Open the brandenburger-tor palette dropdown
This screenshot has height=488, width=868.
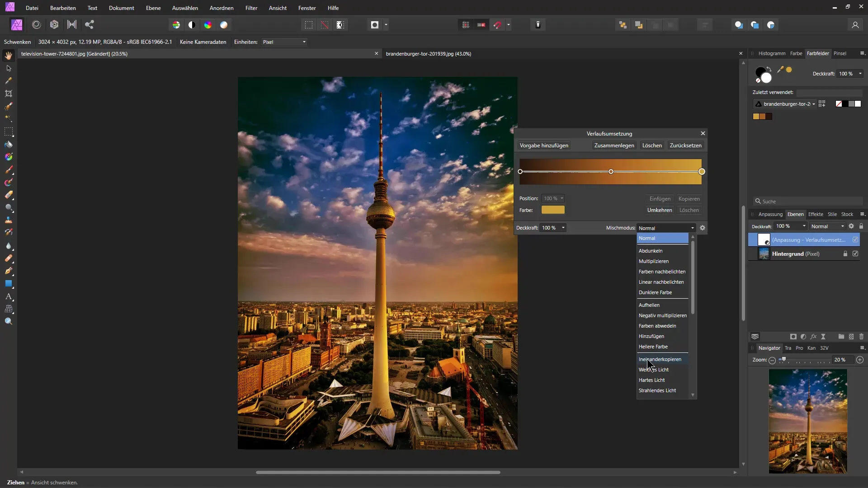pos(786,104)
